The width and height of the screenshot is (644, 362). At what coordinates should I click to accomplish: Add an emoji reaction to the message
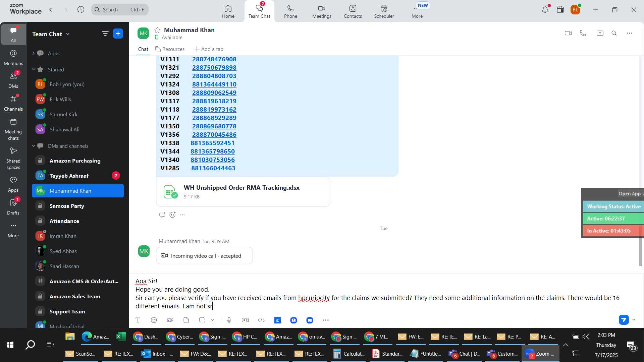coord(172,215)
